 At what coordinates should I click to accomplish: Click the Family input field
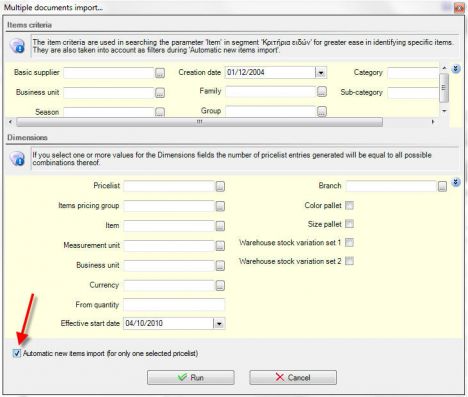click(270, 91)
